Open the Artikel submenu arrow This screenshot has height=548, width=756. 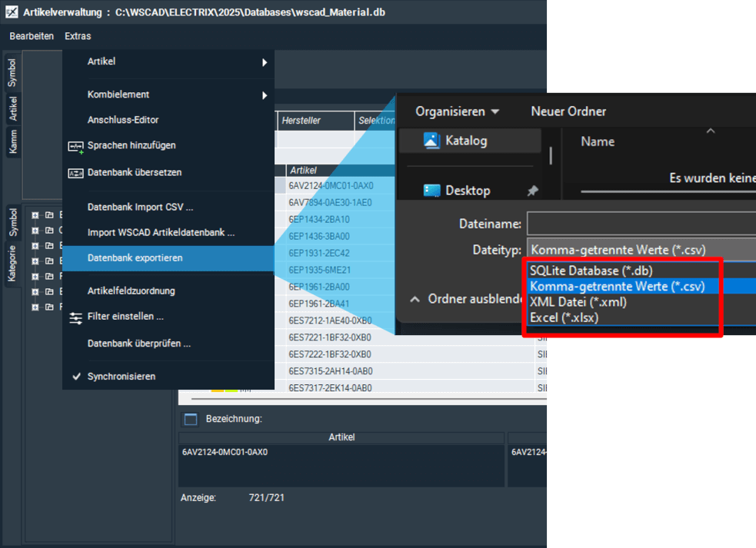[265, 62]
